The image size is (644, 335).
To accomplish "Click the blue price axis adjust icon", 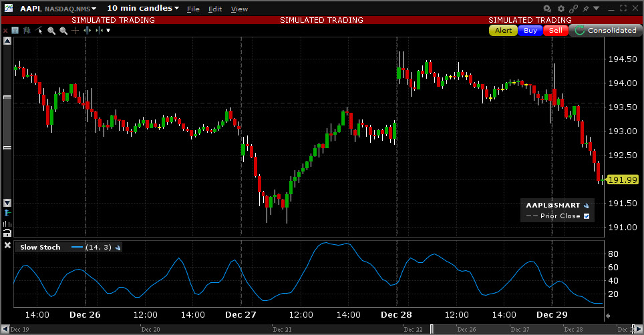I will 7,213.
